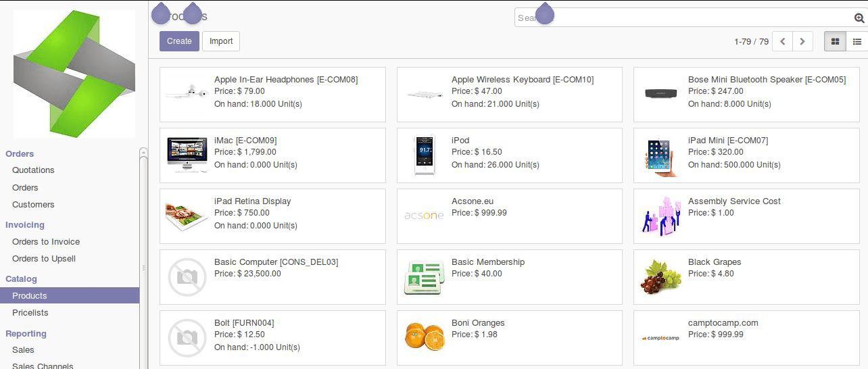The width and height of the screenshot is (868, 369).
Task: Open the iPod product title
Action: [x=460, y=141]
